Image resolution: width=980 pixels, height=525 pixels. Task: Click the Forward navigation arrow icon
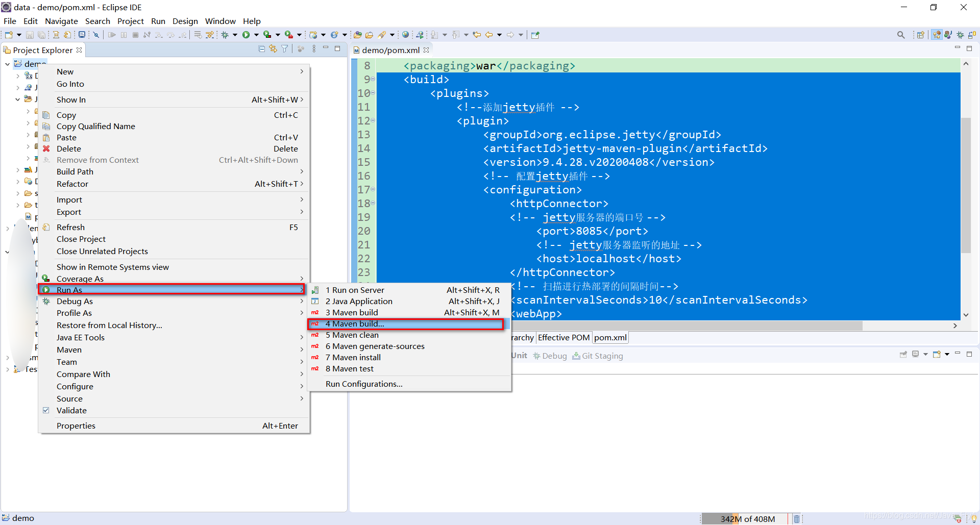[x=510, y=35]
